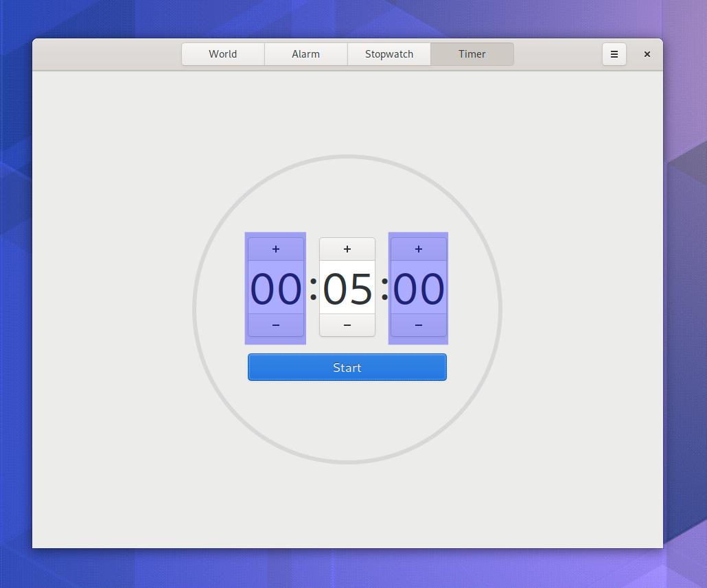Image resolution: width=707 pixels, height=588 pixels.
Task: Decrease the seconds with minus button
Action: 419,325
